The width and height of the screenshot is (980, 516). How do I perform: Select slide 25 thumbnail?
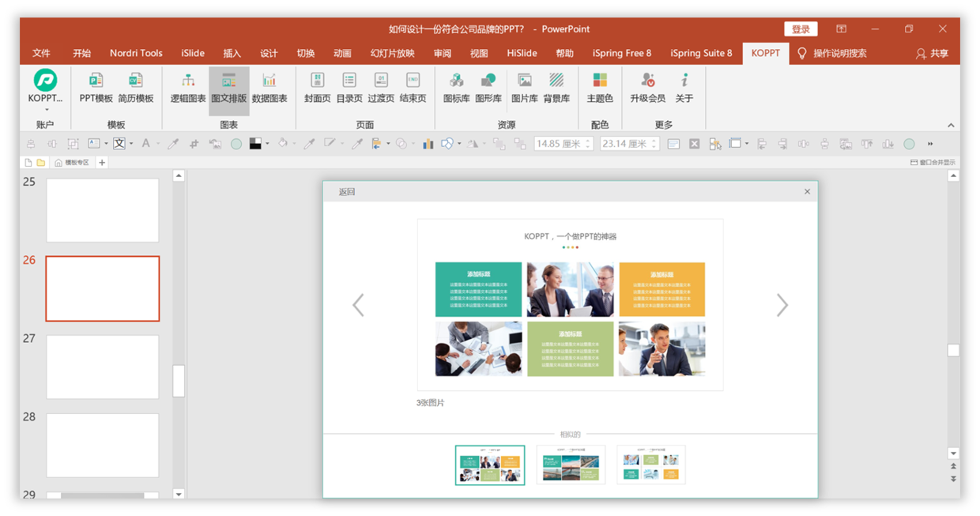tap(103, 210)
